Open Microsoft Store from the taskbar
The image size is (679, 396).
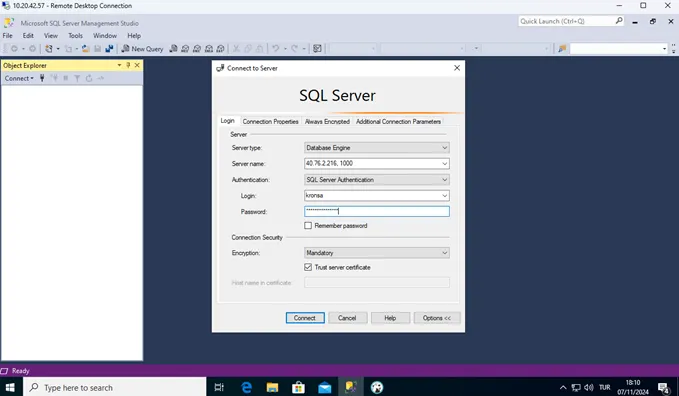(x=298, y=387)
